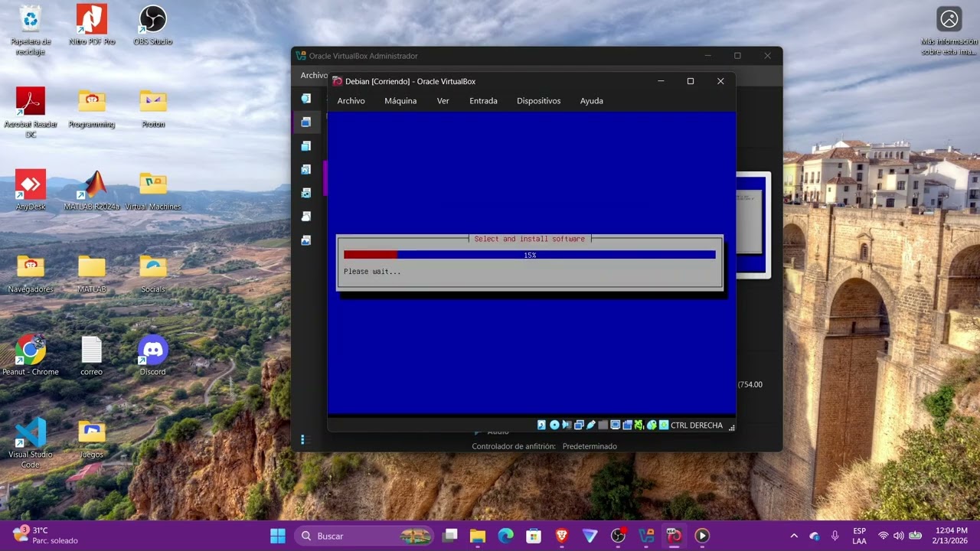980x551 pixels.
Task: Open the Ayuda menu
Action: (591, 101)
